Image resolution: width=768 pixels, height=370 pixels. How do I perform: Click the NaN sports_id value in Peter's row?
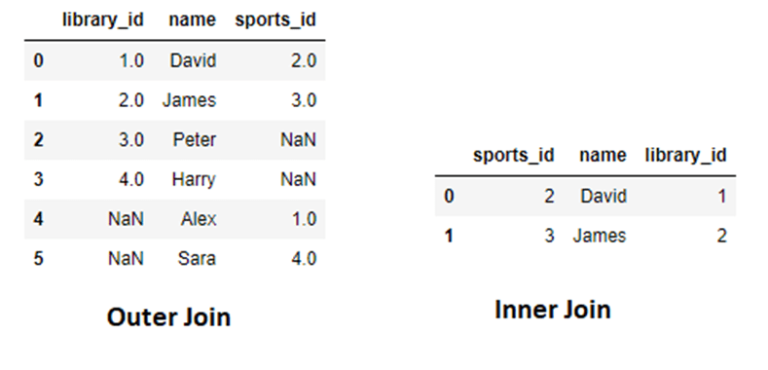(298, 140)
